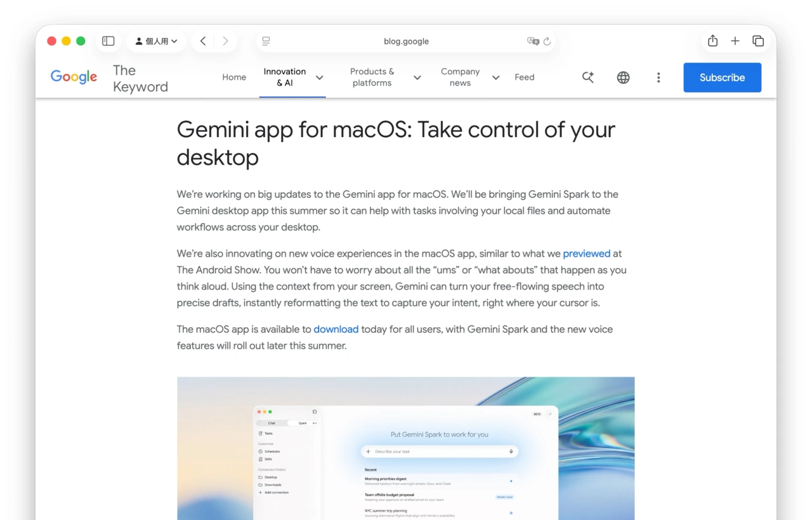Click the plus icon in task field

369,452
